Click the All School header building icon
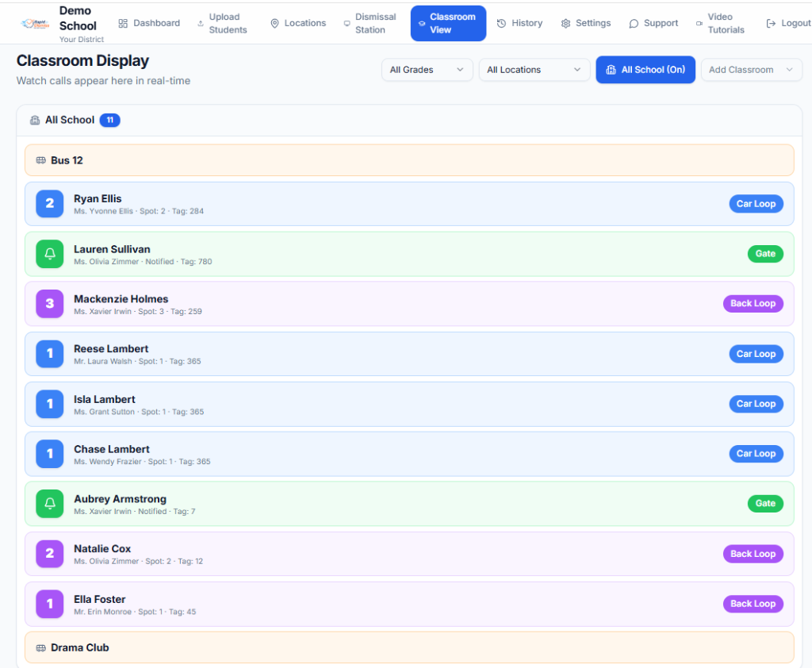The height and width of the screenshot is (668, 812). click(x=35, y=121)
